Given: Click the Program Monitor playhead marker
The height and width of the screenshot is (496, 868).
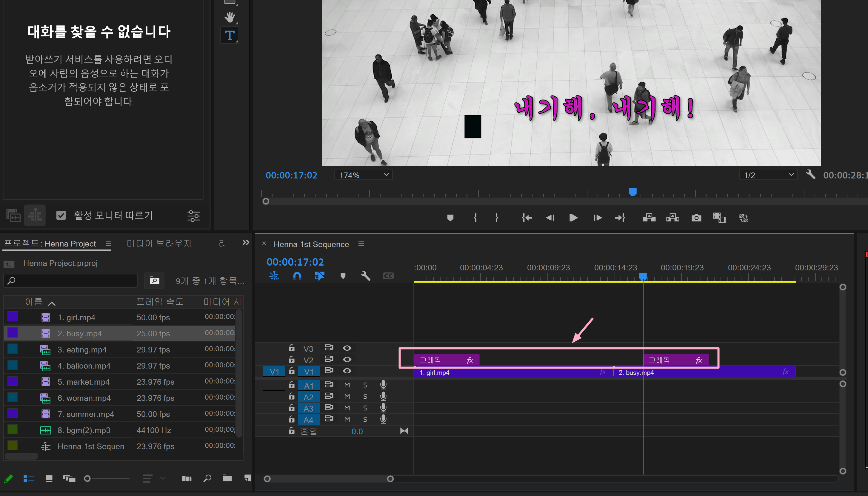Looking at the screenshot, I should click(632, 192).
